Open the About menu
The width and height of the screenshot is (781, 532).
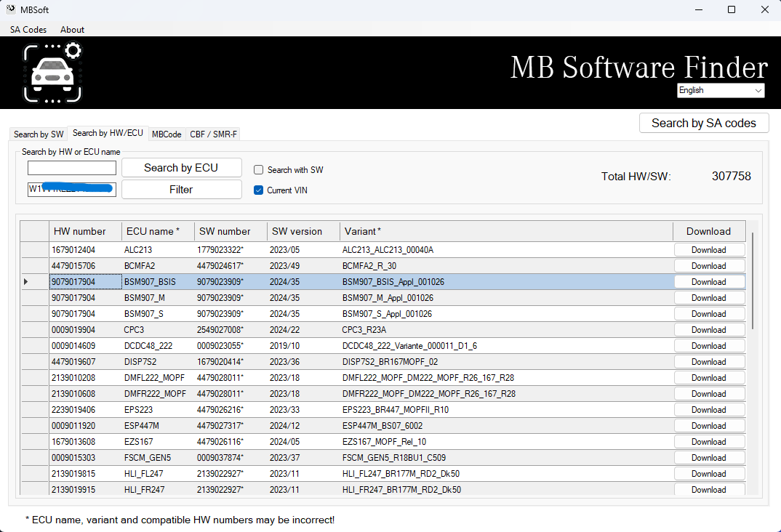[72, 30]
